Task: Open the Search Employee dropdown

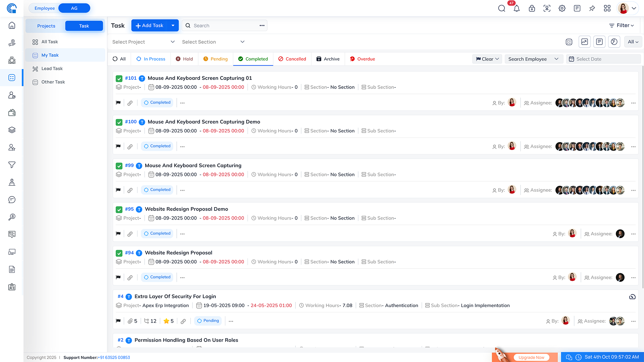Action: [533, 59]
